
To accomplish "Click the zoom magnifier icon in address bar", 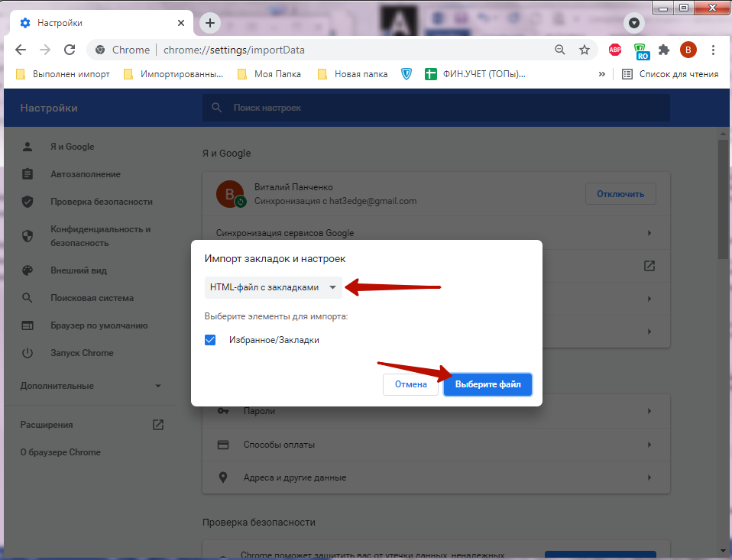I will (560, 50).
